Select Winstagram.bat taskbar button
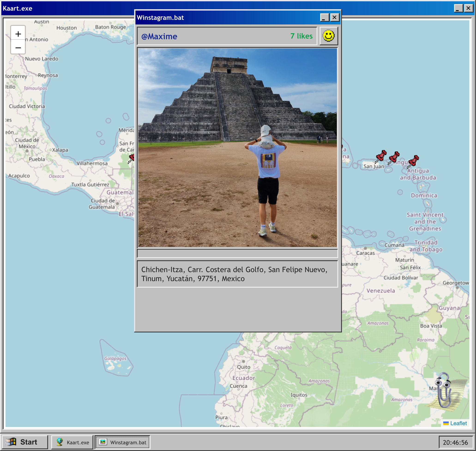Viewport: 476px width, 451px height. click(123, 442)
